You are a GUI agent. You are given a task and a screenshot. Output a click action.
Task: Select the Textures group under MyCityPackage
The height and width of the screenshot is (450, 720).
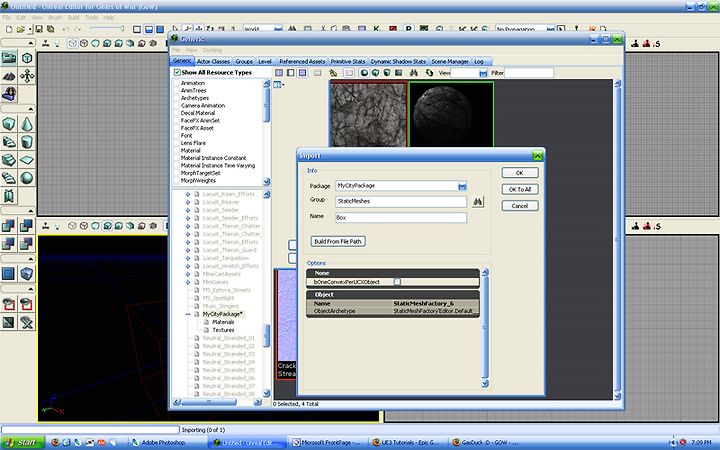(x=223, y=330)
